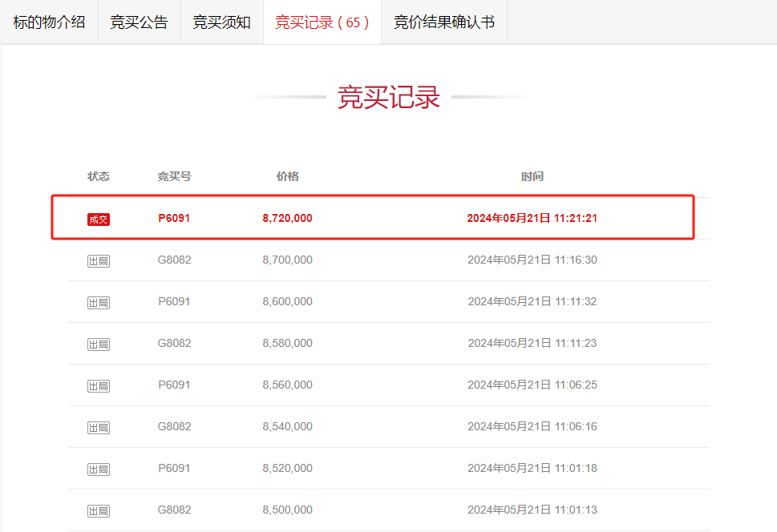Click the 竞买号 column header
The width and height of the screenshot is (777, 532).
(174, 176)
